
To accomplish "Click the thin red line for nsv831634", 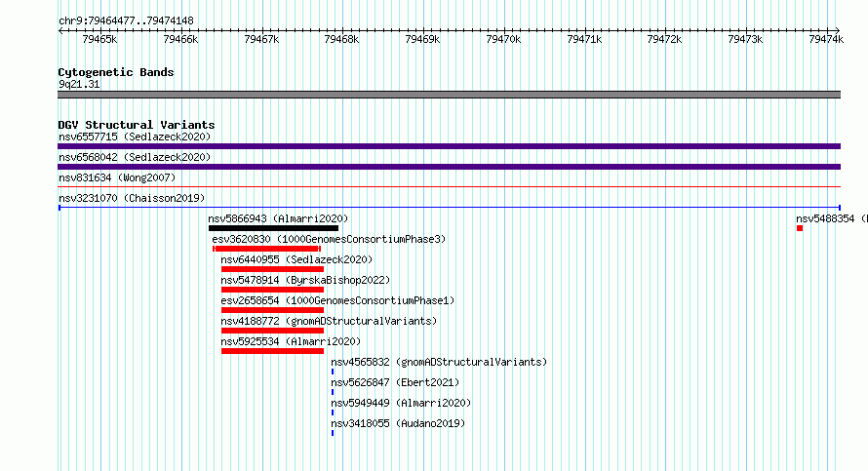I will [x=449, y=187].
